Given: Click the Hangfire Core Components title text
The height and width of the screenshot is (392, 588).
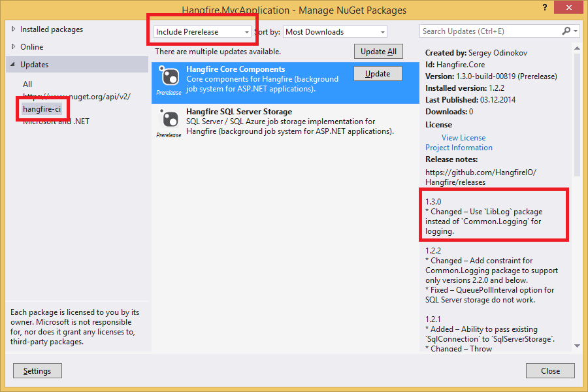Looking at the screenshot, I should tap(235, 69).
